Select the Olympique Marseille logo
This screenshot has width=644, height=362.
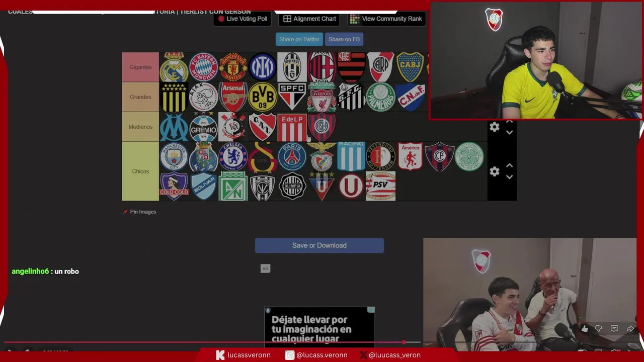tap(174, 127)
